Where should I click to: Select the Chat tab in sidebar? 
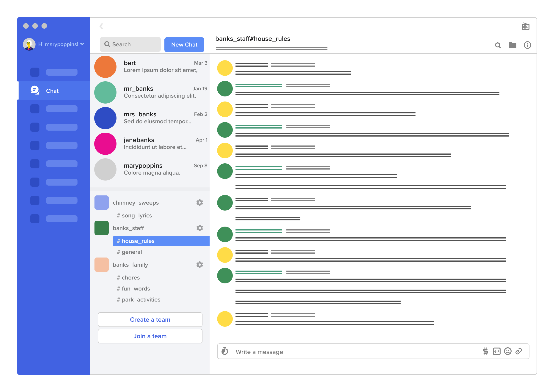(x=52, y=91)
